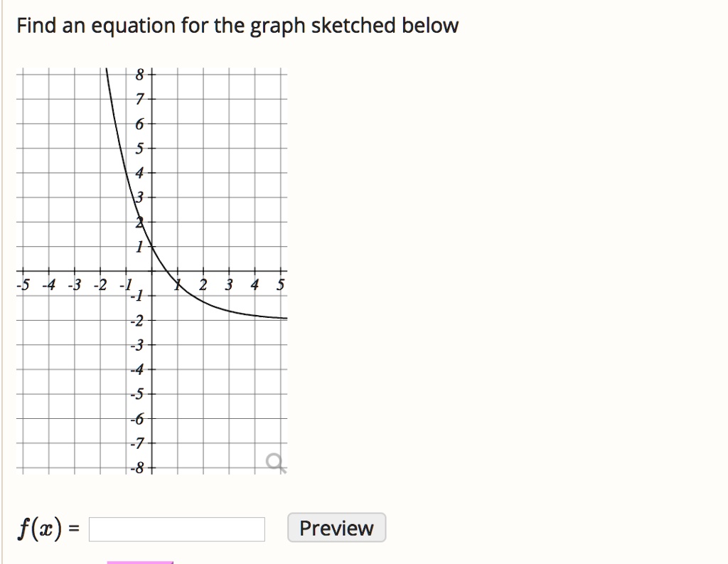Click the y-axis label -6
The height and width of the screenshot is (564, 728).
[x=138, y=419]
